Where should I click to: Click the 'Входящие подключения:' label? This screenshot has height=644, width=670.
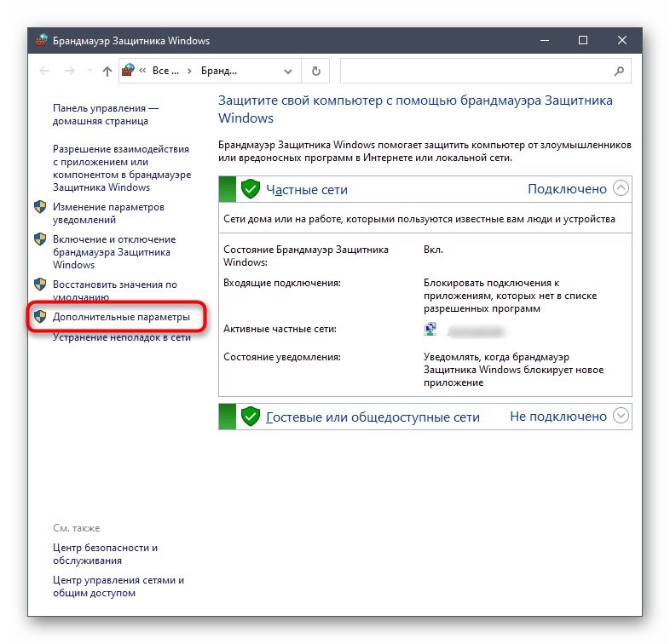tap(282, 283)
